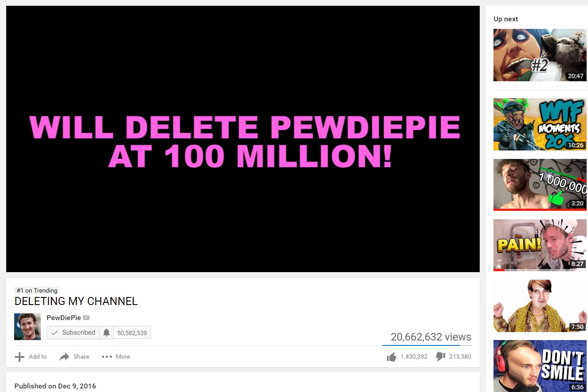The height and width of the screenshot is (392, 588).
Task: Open the PewDiePie channel avatar
Action: click(x=28, y=327)
